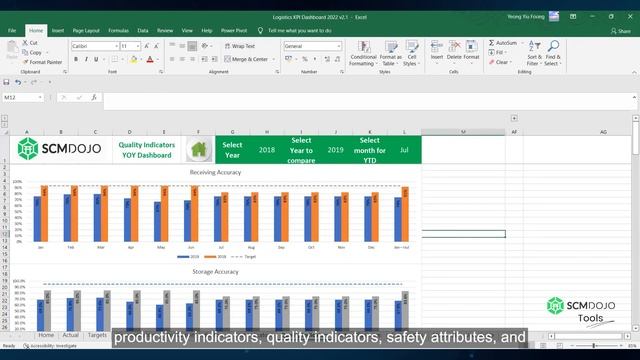Click the Insert Function fx icon
640x360 pixels.
point(94,97)
